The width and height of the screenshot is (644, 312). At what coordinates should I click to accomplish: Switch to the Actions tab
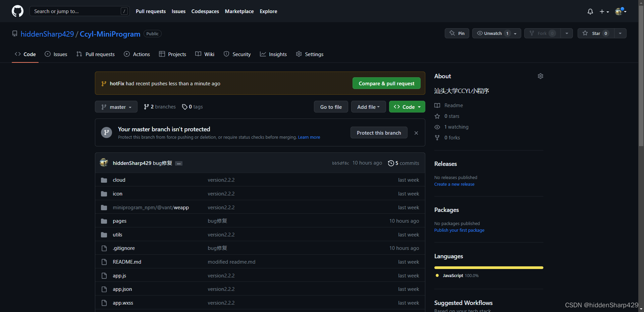(x=137, y=54)
